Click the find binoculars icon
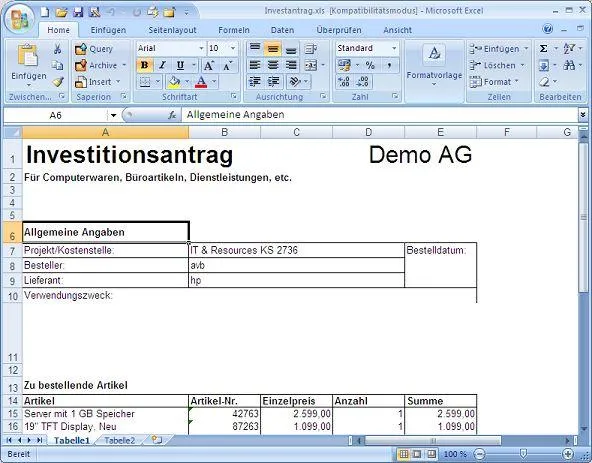592x463 pixels. (x=569, y=65)
